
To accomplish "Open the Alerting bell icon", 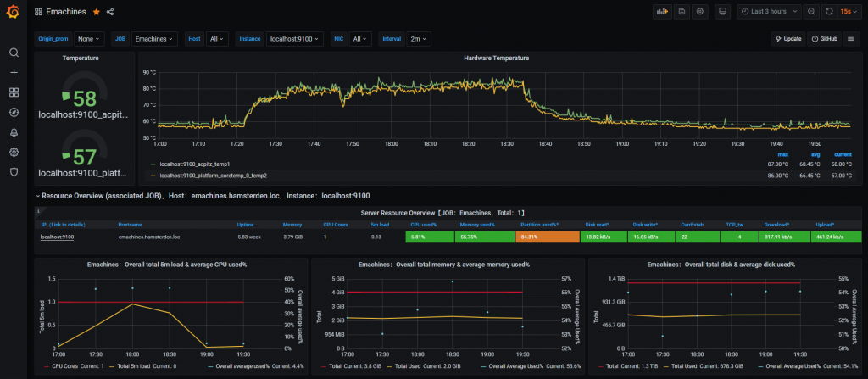I will point(14,132).
